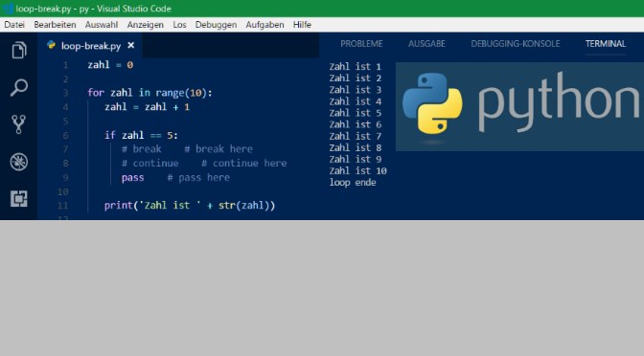Open Source Control branch icon
Image resolution: width=644 pixels, height=356 pixels.
coord(19,124)
